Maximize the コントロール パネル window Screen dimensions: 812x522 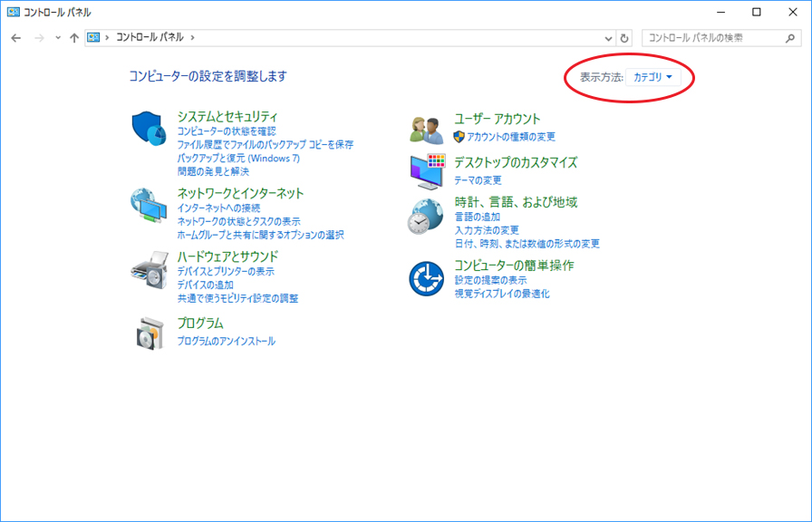point(757,12)
